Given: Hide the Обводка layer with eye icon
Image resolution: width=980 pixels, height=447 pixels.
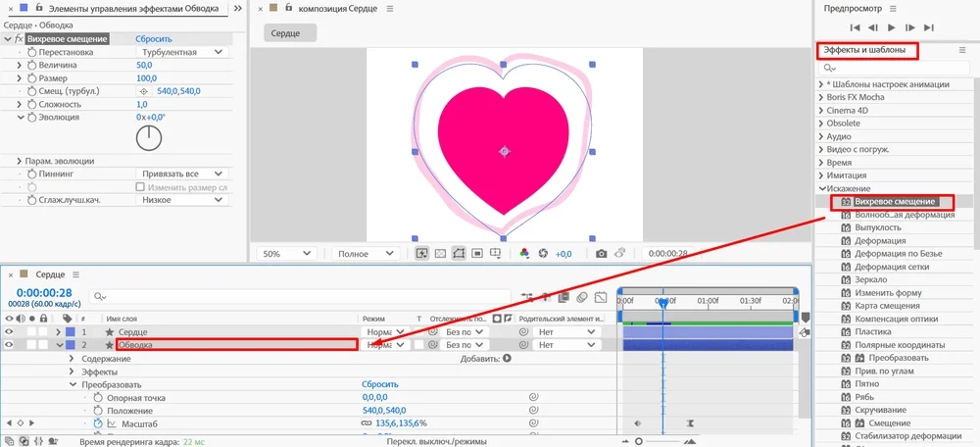Looking at the screenshot, I should tap(10, 345).
